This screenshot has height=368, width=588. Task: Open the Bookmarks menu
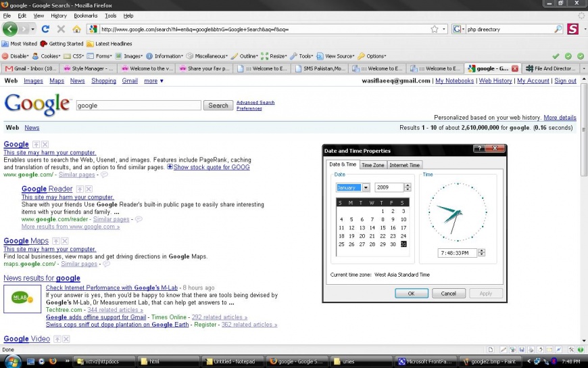pyautogui.click(x=85, y=16)
